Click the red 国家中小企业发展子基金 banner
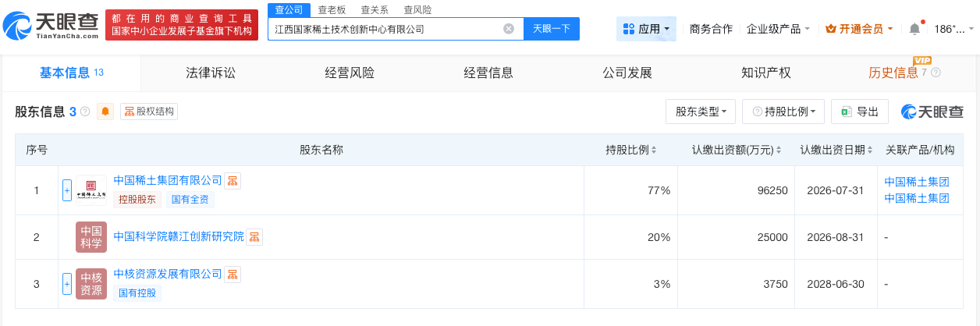The image size is (980, 326). click(182, 25)
